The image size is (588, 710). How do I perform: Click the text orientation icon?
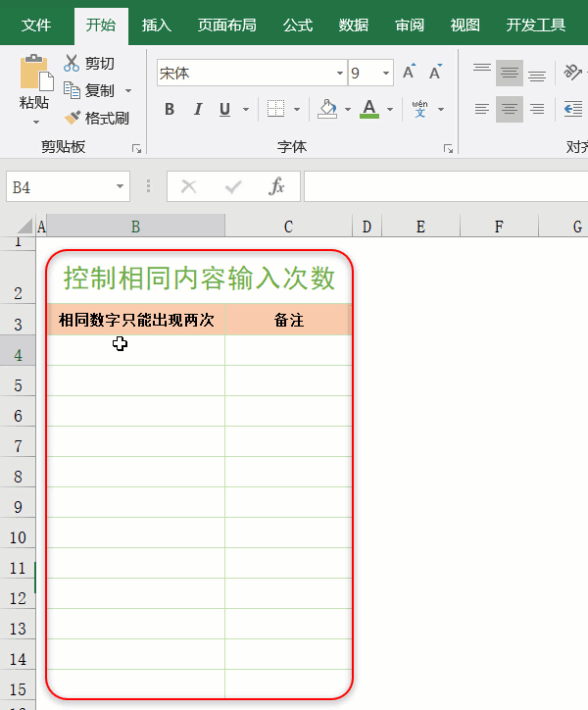pos(572,72)
